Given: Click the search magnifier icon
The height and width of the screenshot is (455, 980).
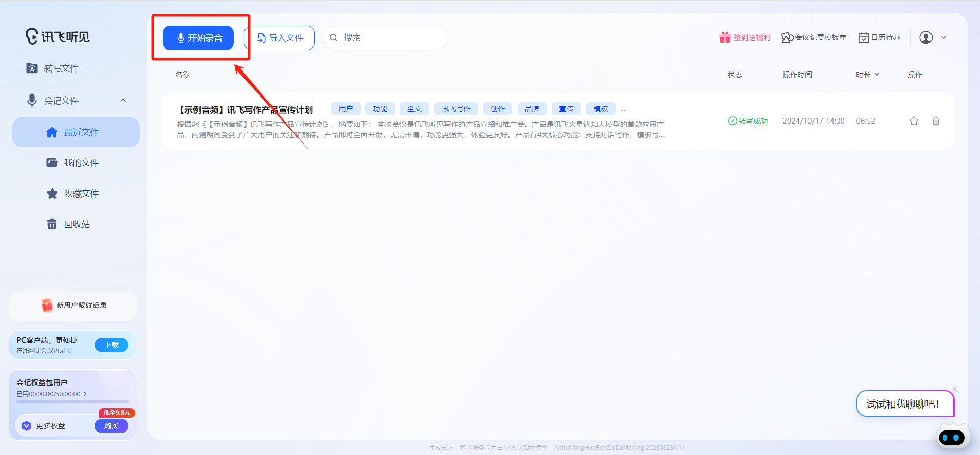Looking at the screenshot, I should pyautogui.click(x=334, y=38).
